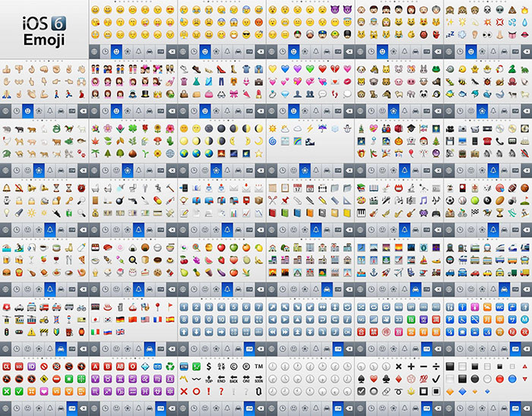Tap the keycap number 5 emoji
The width and height of the screenshot is (532, 416).
click(234, 307)
